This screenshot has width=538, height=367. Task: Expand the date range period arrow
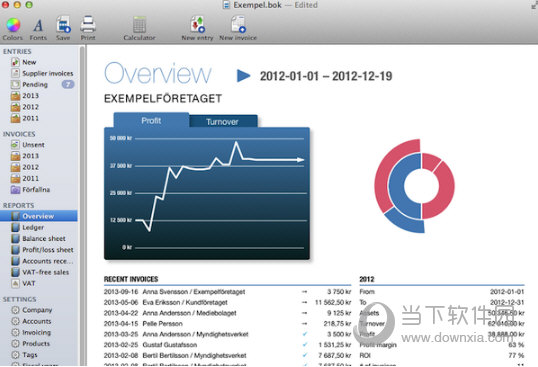point(244,76)
